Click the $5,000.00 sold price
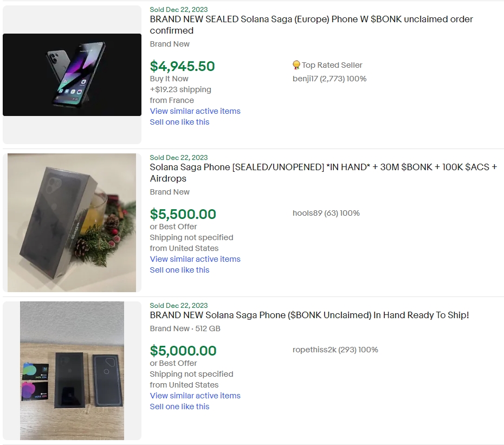The width and height of the screenshot is (504, 445). coord(183,351)
